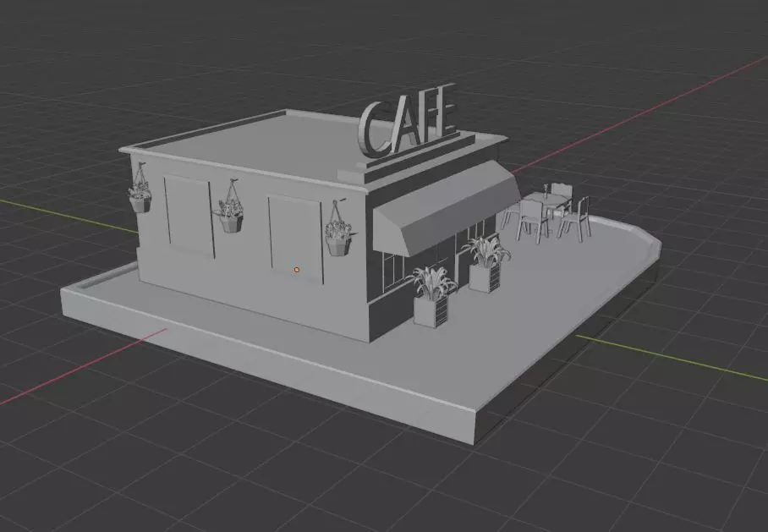Select the middle hanging flower basket

pos(230,207)
